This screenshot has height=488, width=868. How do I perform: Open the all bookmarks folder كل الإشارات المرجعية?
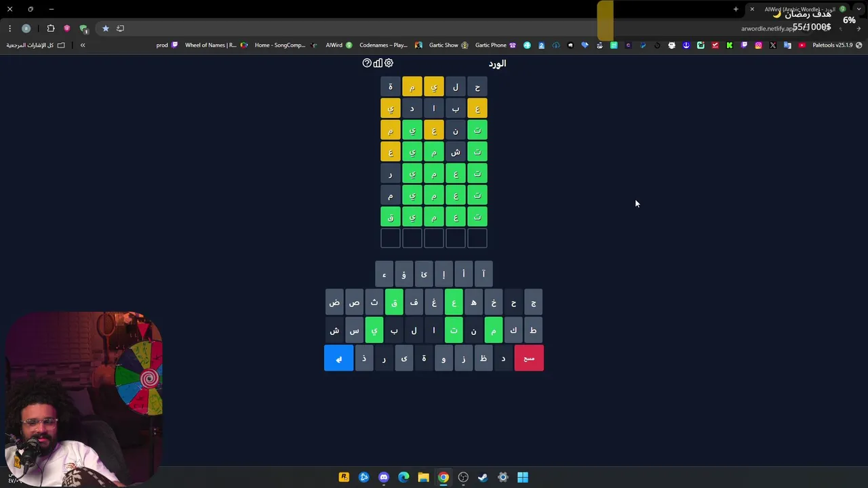click(35, 45)
